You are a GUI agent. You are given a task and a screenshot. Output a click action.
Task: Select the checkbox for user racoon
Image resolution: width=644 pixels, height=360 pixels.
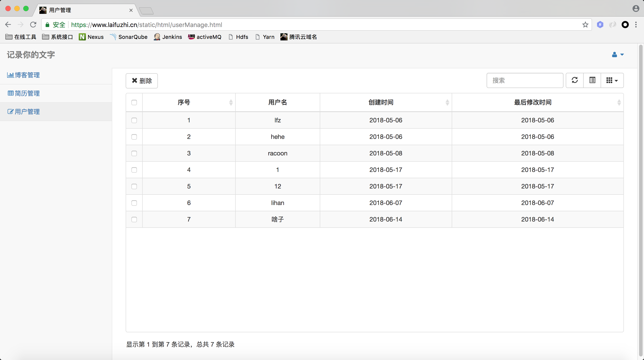tap(134, 153)
